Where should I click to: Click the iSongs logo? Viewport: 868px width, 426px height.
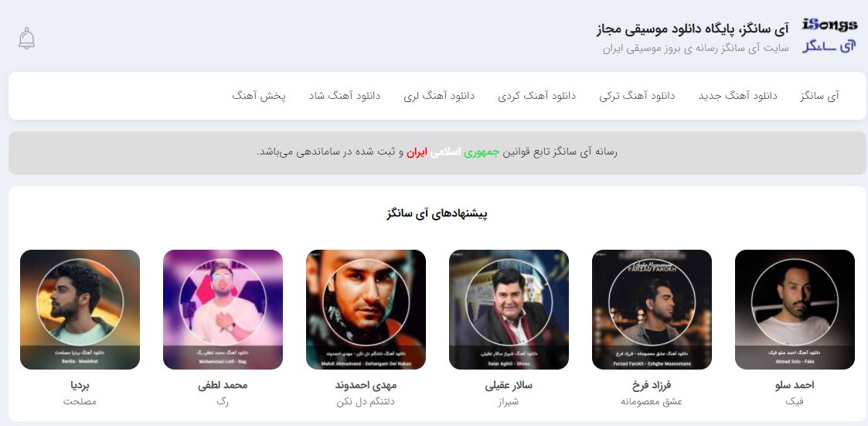pos(830,36)
